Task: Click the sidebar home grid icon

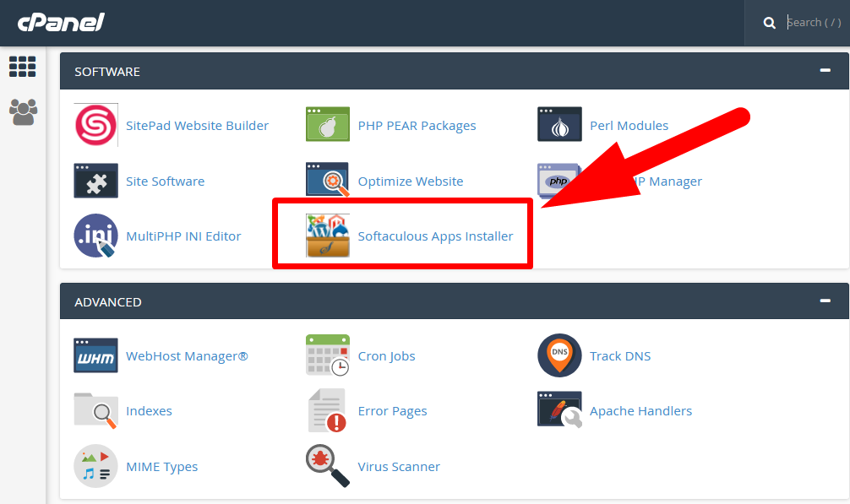Action: [23, 67]
